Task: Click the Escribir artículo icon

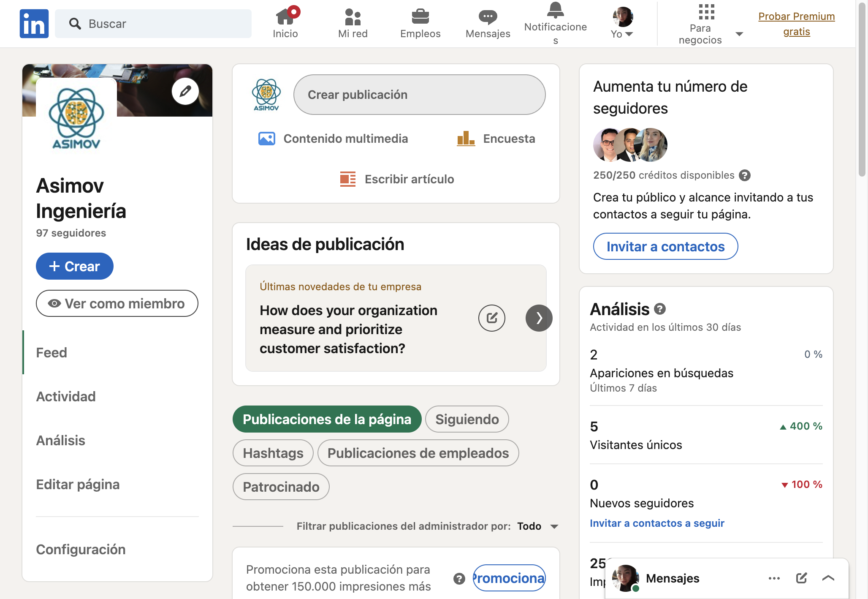Action: click(x=348, y=179)
